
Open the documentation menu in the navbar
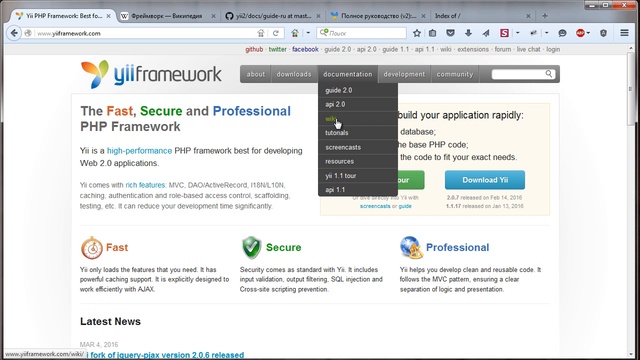click(x=348, y=74)
